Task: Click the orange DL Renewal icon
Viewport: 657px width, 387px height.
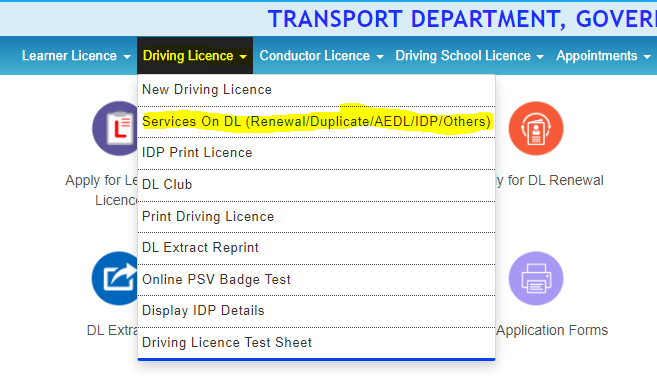Action: [x=536, y=128]
